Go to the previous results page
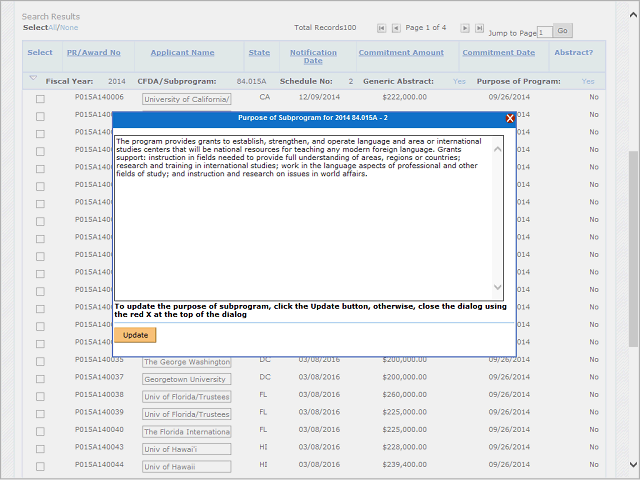640x480 pixels. pos(396,28)
